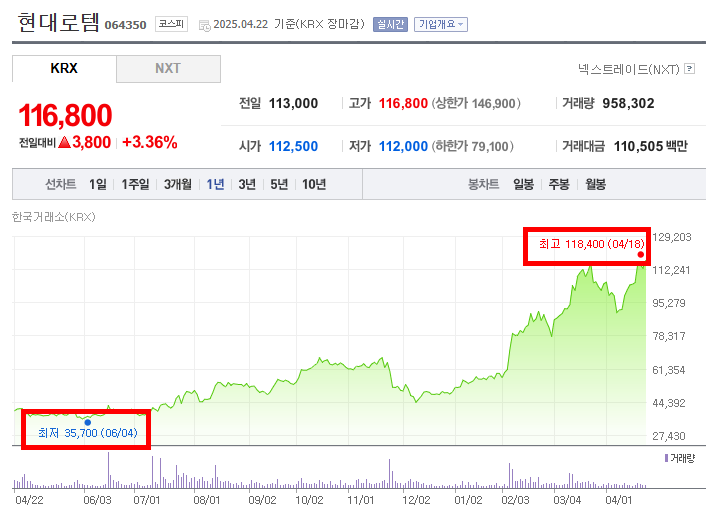The image size is (706, 519).
Task: Select the 5년 line chart period
Action: click(279, 184)
